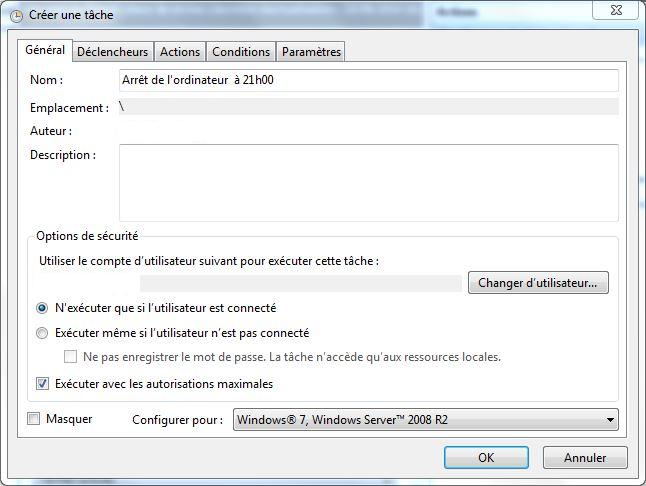Enable the Masquer checkbox
The image size is (646, 486).
33,419
